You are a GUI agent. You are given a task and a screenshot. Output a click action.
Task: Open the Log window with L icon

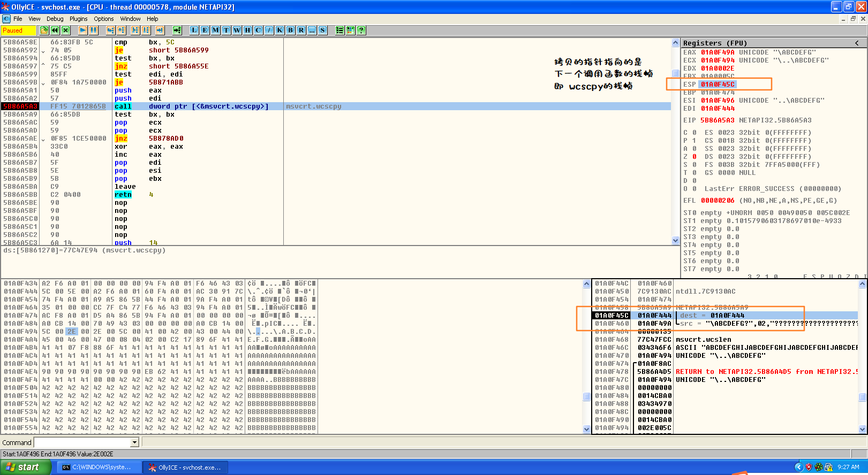tap(194, 30)
